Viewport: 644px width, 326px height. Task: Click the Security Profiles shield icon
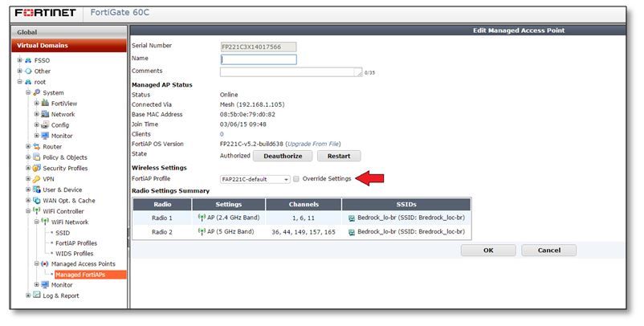37,168
